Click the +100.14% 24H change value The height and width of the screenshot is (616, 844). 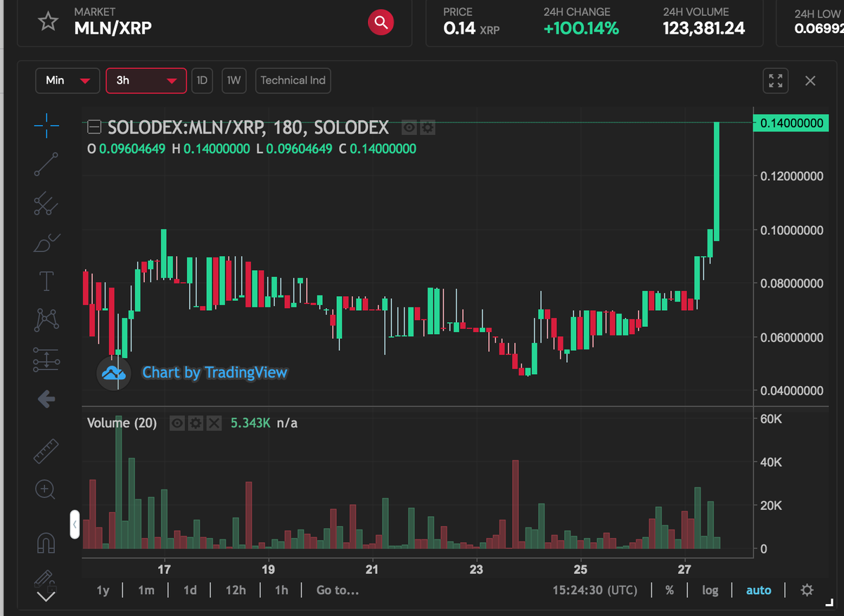581,28
